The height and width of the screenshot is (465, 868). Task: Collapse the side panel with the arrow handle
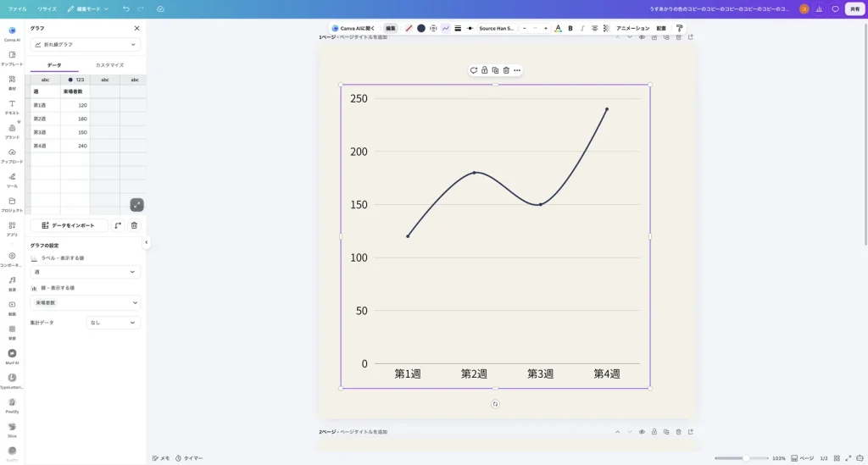[146, 242]
